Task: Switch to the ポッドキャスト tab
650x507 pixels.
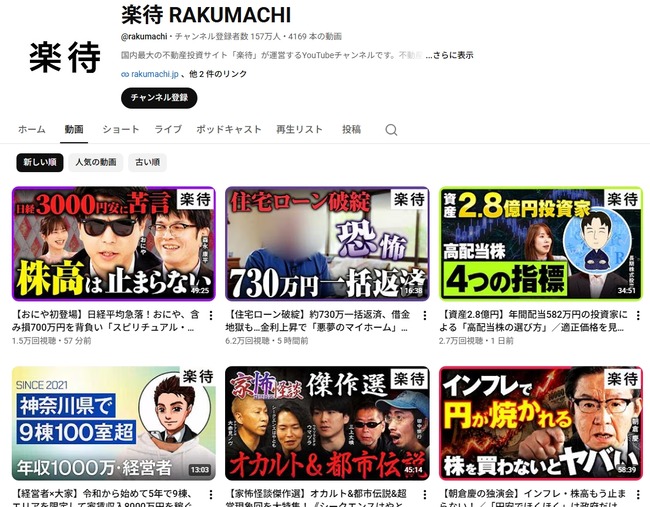Action: (x=229, y=129)
